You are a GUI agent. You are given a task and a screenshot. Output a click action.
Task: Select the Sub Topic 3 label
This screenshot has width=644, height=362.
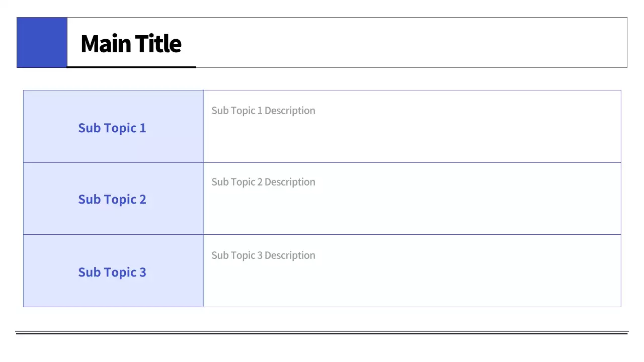pos(112,273)
